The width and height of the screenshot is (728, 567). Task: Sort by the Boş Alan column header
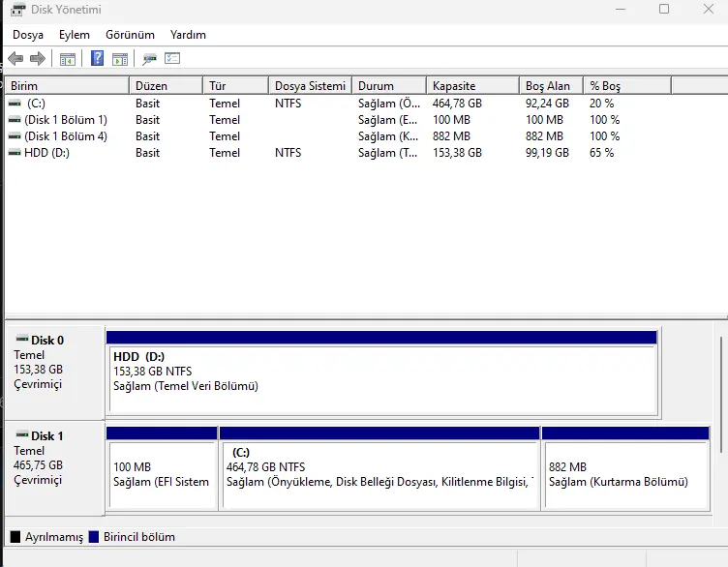[551, 86]
